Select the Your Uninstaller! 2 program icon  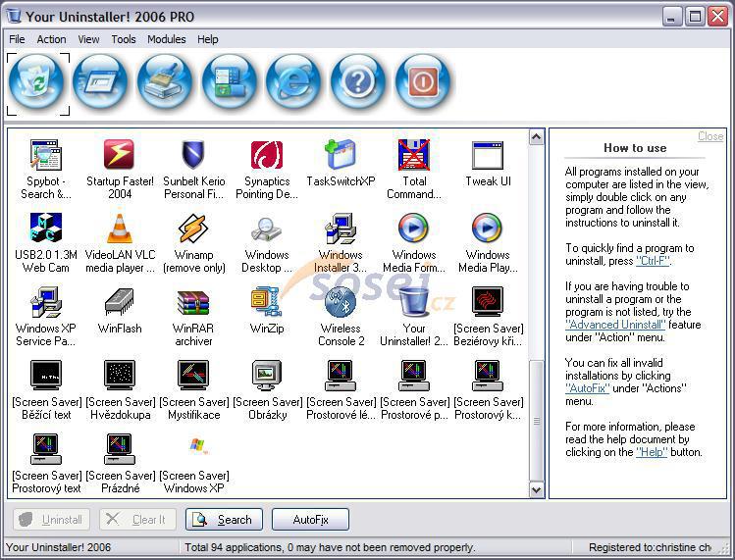tap(414, 302)
